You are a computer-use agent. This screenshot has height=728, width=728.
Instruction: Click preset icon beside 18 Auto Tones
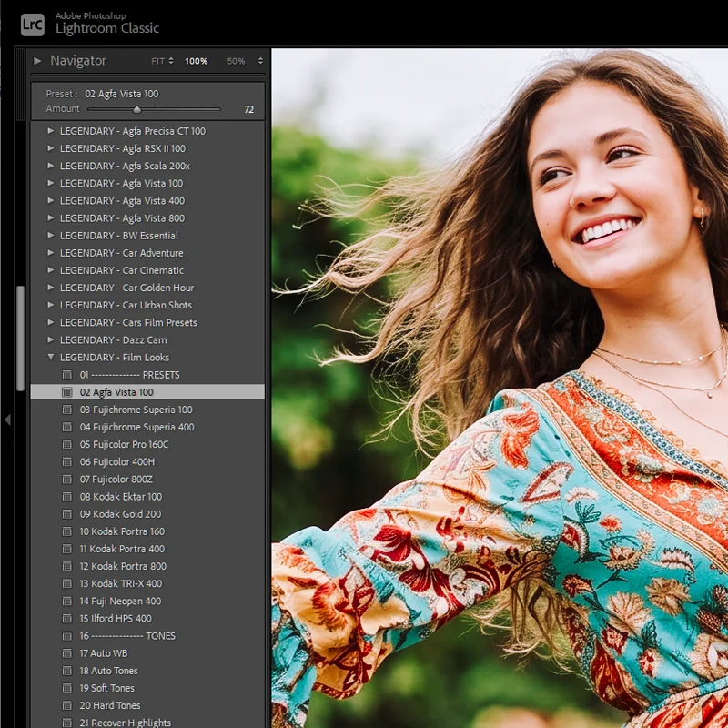[x=67, y=671]
